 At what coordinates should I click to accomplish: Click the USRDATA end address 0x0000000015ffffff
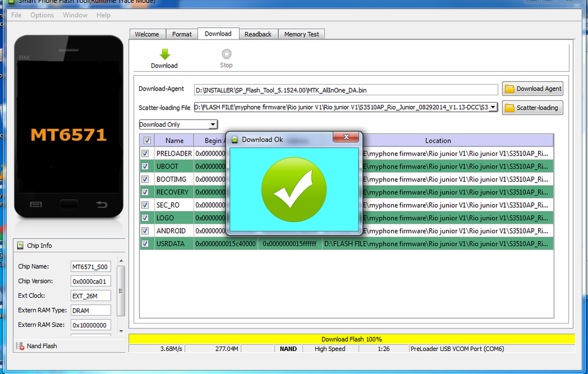(x=289, y=244)
